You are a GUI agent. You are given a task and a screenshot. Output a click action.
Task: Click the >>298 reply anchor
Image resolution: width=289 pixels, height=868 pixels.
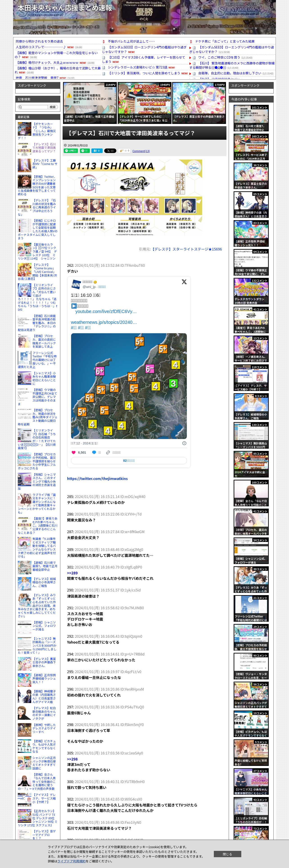point(72,759)
